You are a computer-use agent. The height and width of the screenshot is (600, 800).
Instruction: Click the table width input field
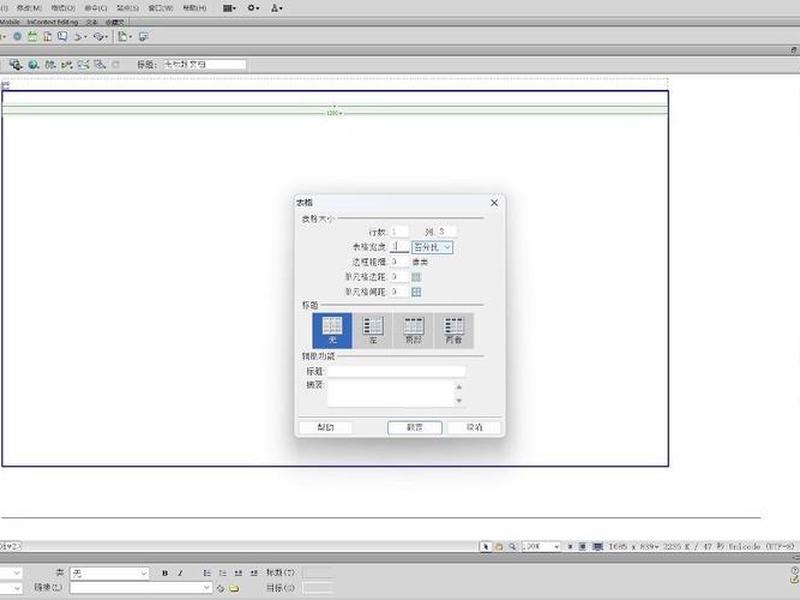click(x=399, y=247)
